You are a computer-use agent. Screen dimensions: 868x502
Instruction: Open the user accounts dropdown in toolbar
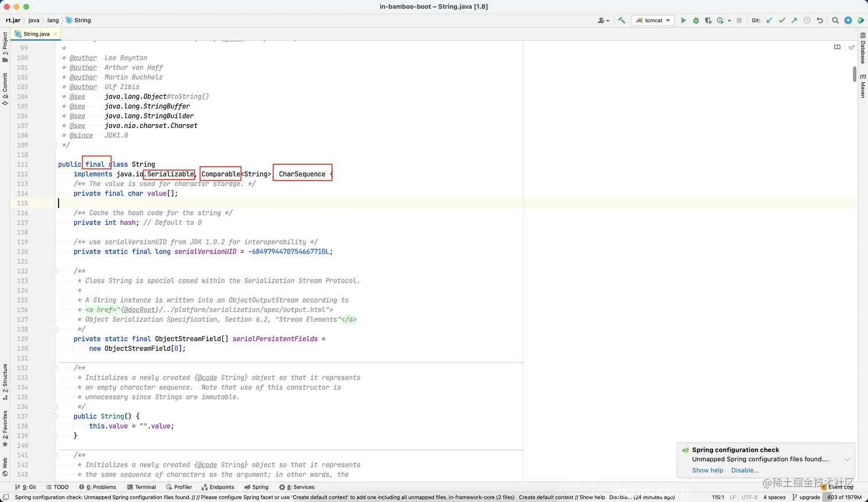click(x=603, y=20)
